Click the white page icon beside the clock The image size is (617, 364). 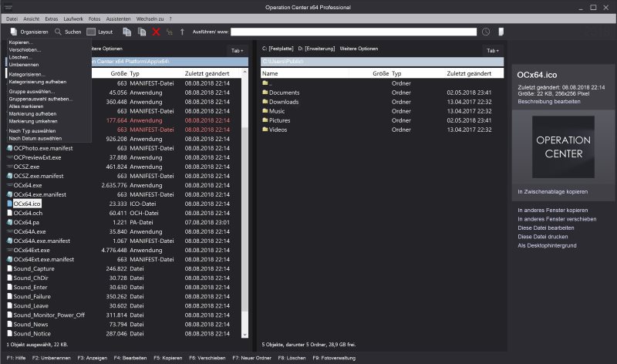(x=501, y=32)
